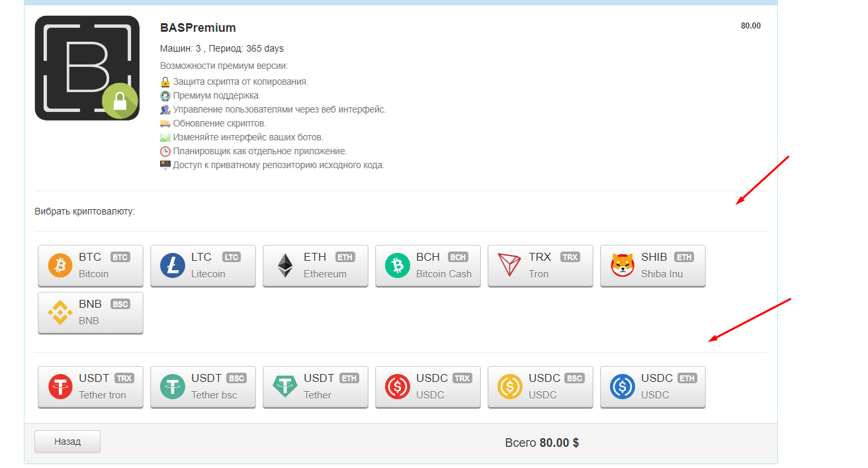The image size is (868, 468).
Task: Click the red Tron triangle icon
Action: (509, 265)
